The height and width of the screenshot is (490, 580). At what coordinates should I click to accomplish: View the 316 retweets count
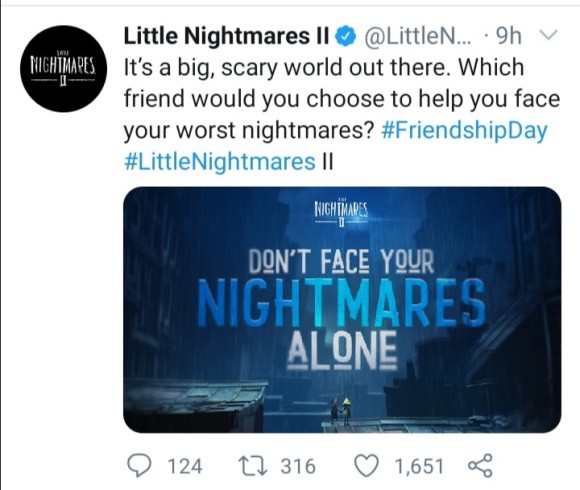coord(298,466)
